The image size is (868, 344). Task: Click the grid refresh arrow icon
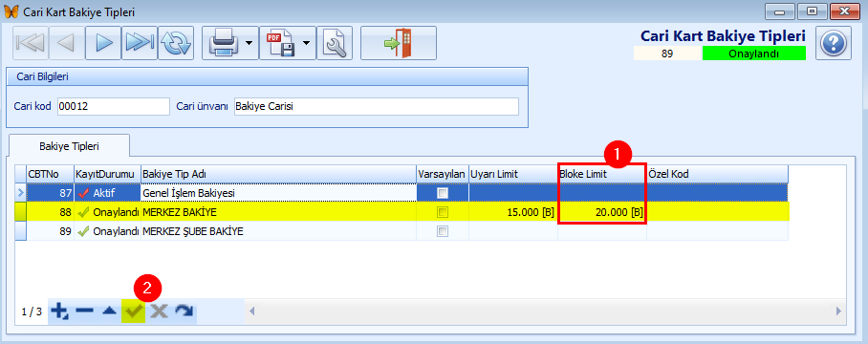(184, 312)
